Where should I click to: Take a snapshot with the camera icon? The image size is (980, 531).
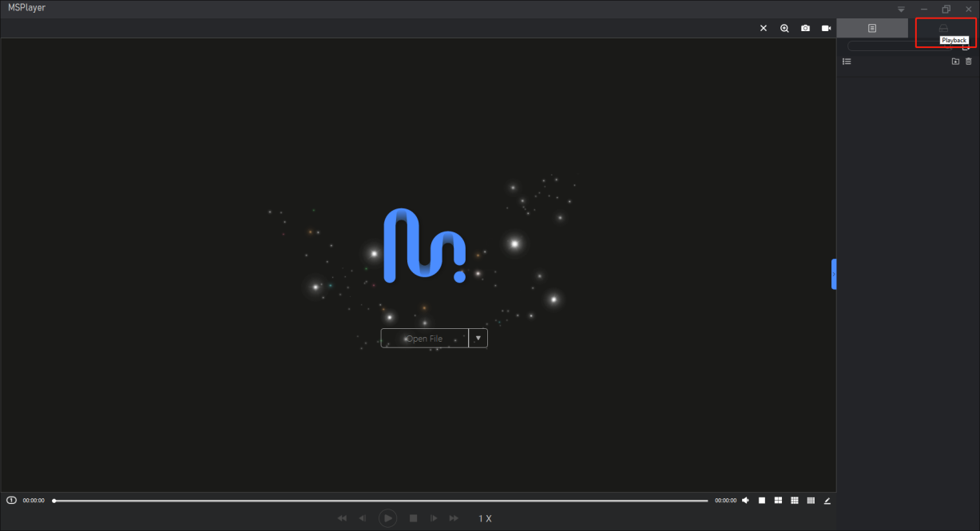805,28
